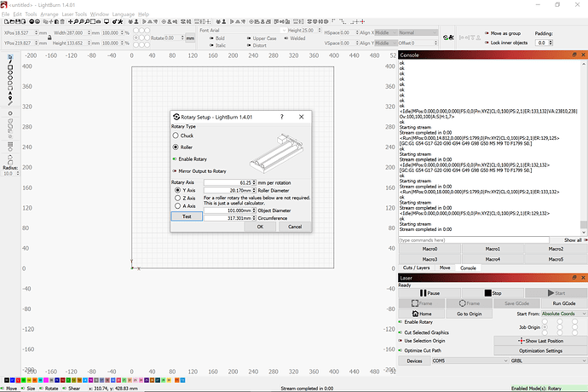Cancel the Rotary Setup dialog

[295, 227]
